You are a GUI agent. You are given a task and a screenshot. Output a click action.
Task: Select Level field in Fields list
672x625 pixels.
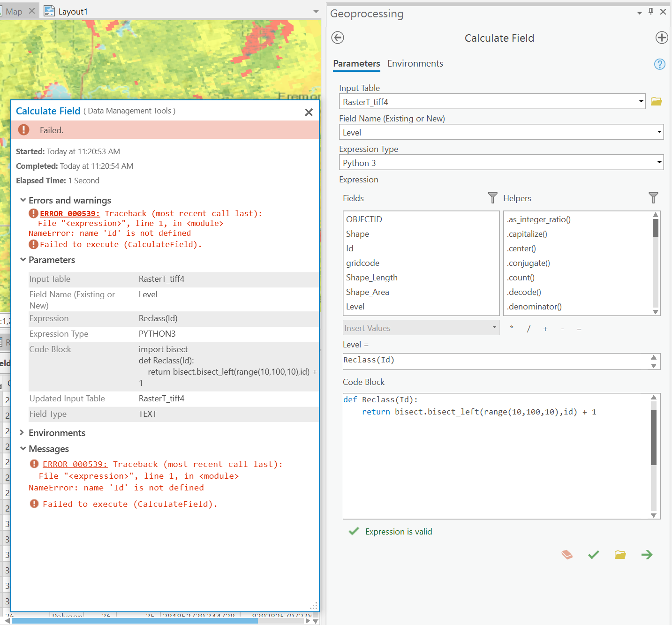pos(355,307)
